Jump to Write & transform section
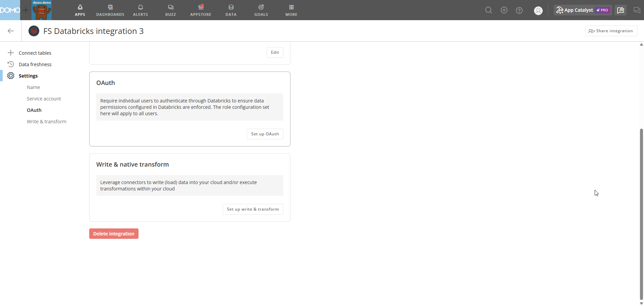 click(47, 122)
